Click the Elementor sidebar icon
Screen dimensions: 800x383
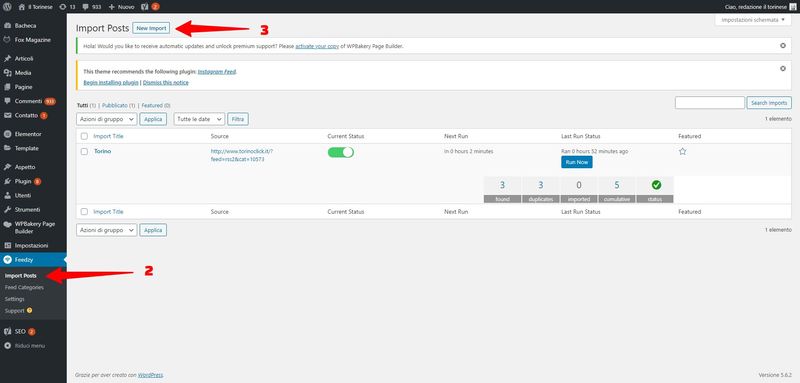[x=7, y=134]
